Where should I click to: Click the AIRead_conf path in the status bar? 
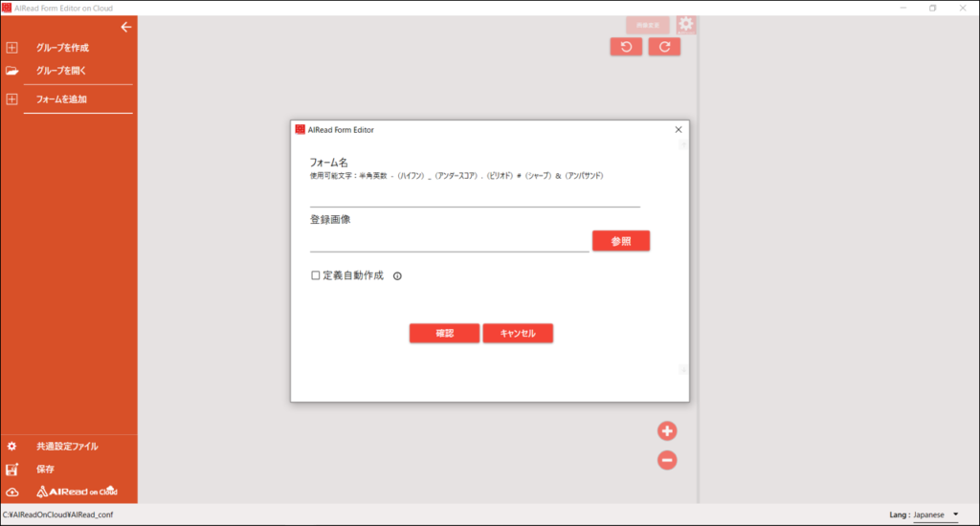tap(58, 515)
